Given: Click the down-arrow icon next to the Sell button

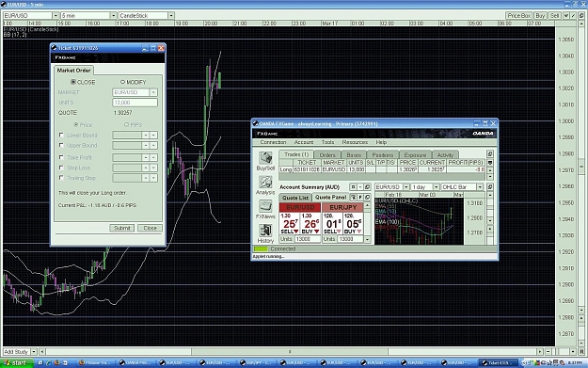Looking at the screenshot, I should tap(565, 16).
